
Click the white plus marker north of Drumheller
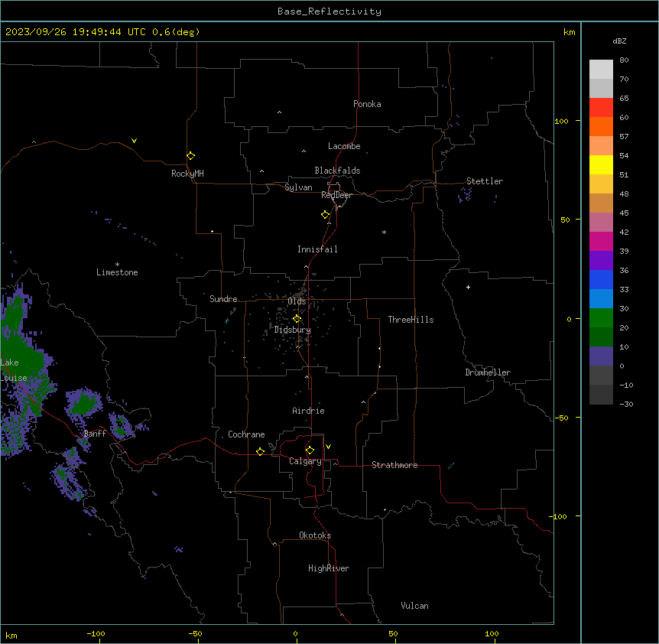468,287
